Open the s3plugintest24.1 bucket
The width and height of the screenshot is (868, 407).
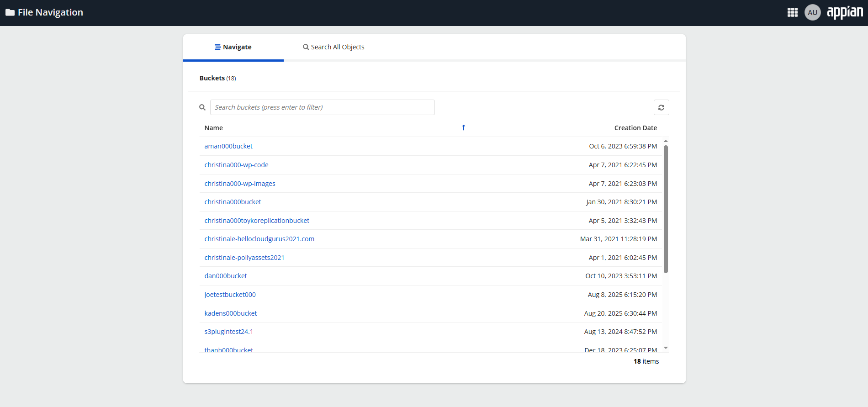point(228,332)
